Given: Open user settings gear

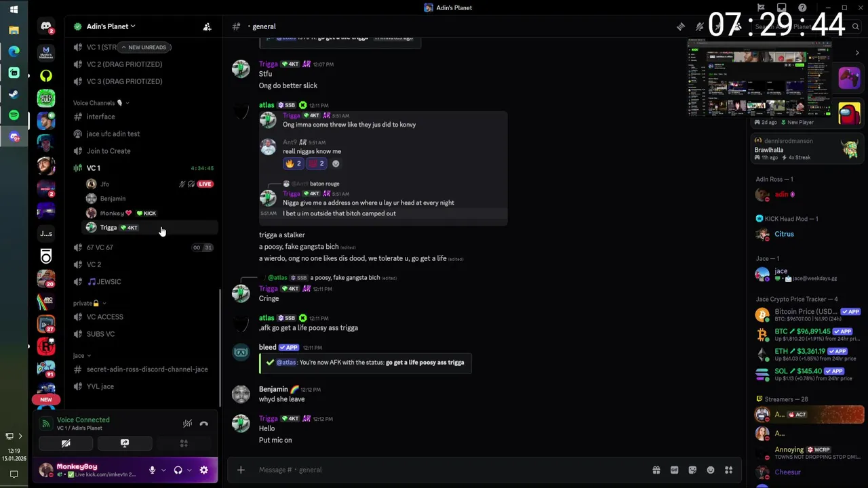Looking at the screenshot, I should click(203, 470).
